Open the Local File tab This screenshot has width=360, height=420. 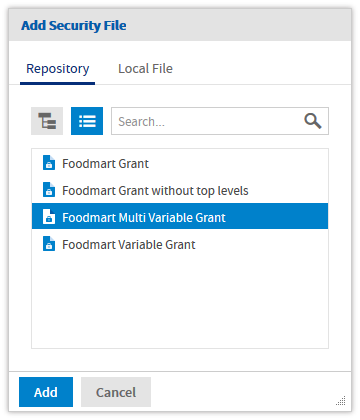pyautogui.click(x=145, y=69)
